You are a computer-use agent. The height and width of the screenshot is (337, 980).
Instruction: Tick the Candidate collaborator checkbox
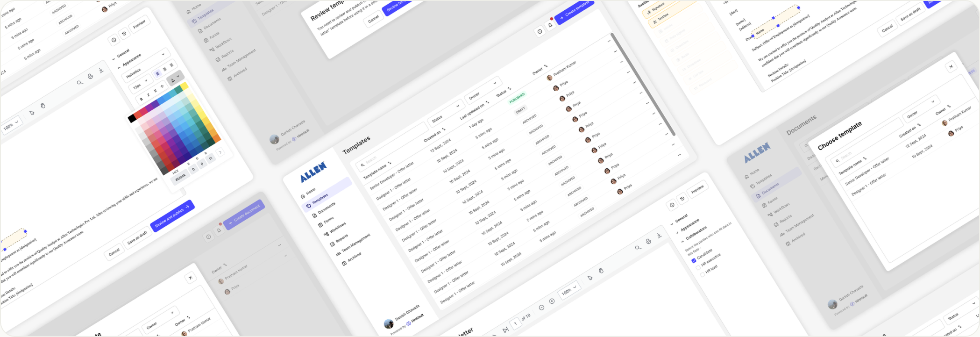click(x=694, y=261)
